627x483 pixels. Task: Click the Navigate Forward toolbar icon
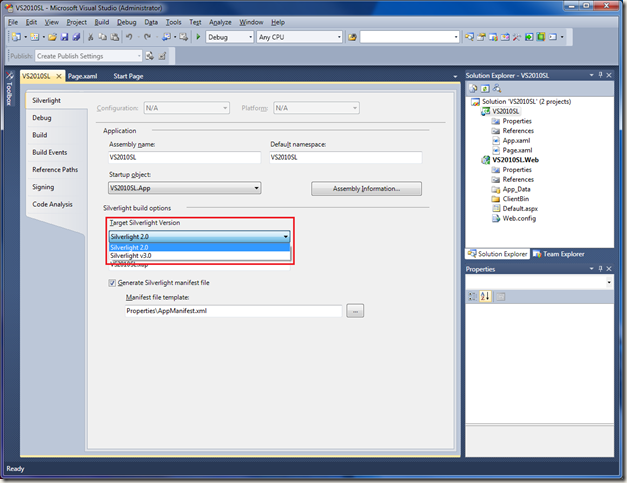pos(183,37)
